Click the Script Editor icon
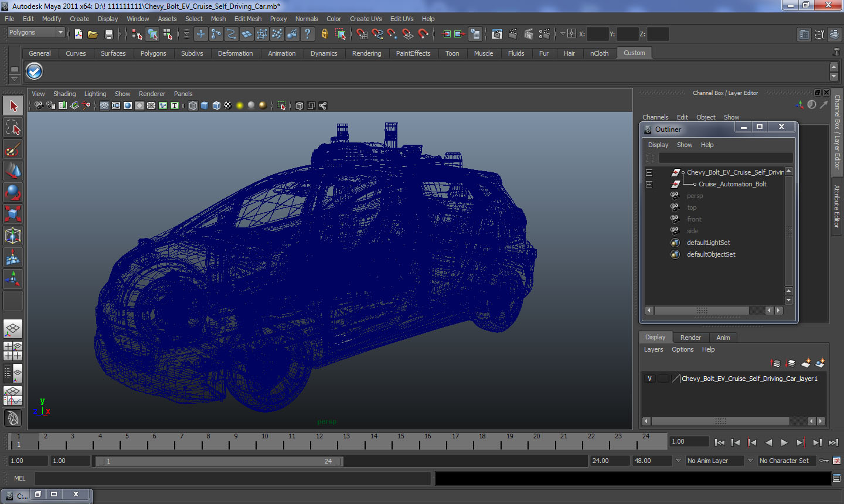 (x=837, y=478)
